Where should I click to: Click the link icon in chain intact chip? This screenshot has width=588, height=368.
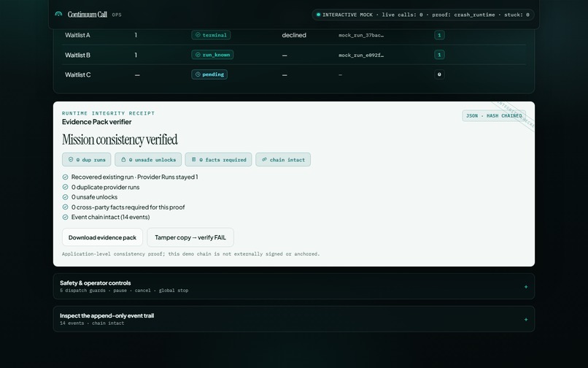click(264, 160)
